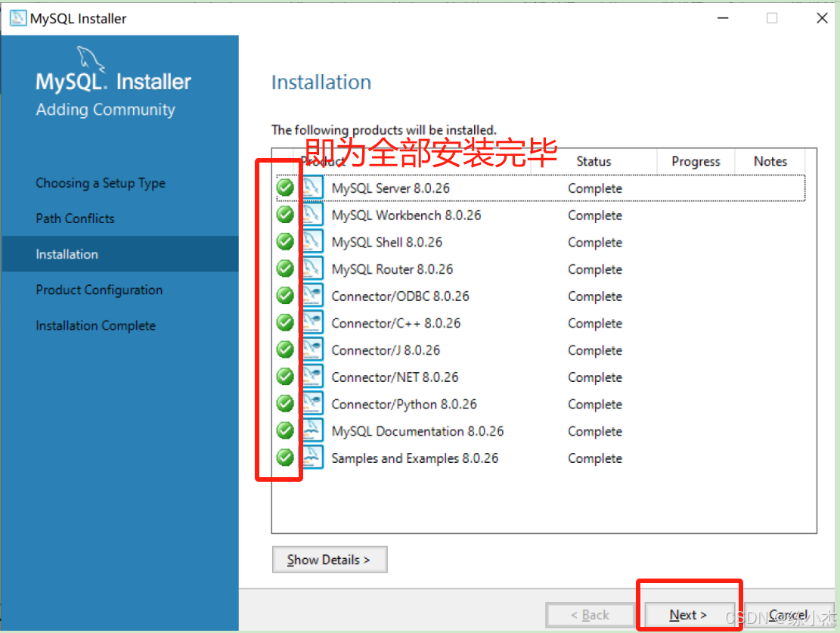Select the MySQL Shell 8.0.26 row name
Viewport: 840px width, 633px height.
tap(387, 242)
